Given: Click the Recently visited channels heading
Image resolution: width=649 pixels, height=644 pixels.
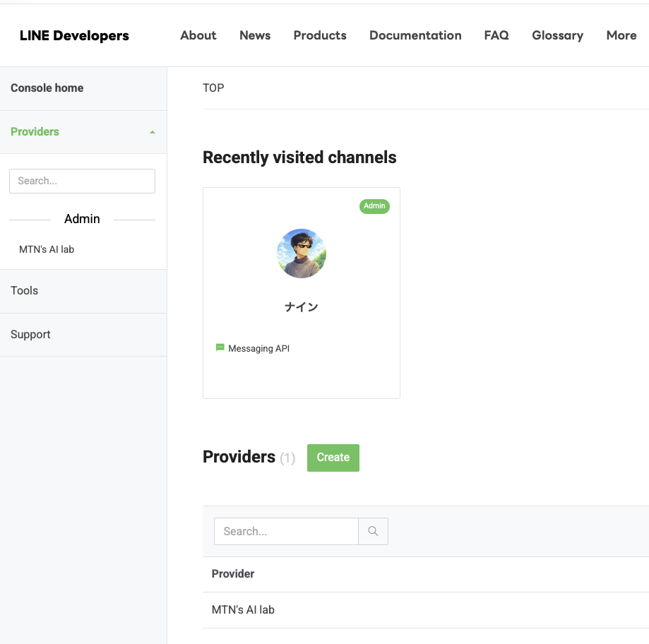Looking at the screenshot, I should 299,157.
